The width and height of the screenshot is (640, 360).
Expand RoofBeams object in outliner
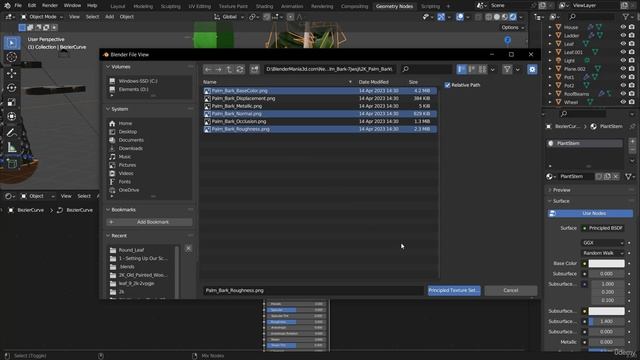[550, 93]
